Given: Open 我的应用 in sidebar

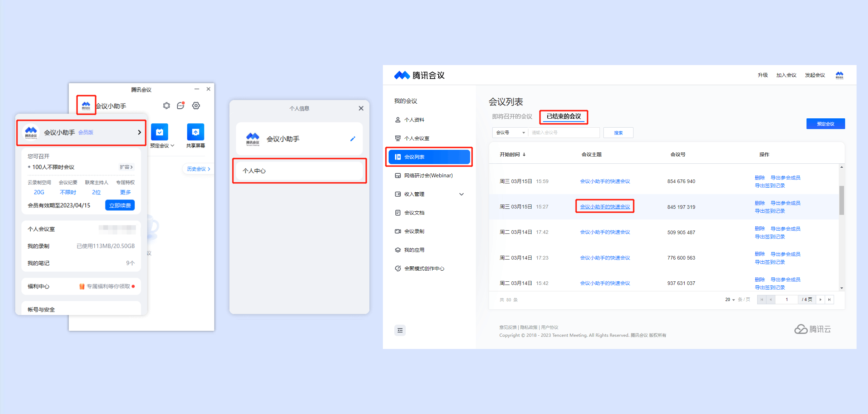Looking at the screenshot, I should (414, 250).
